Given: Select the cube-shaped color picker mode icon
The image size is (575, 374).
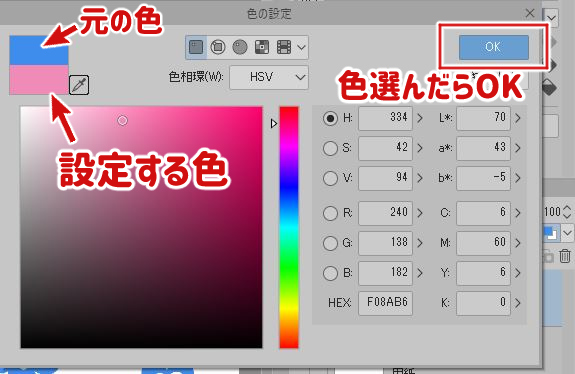Looking at the screenshot, I should [218, 47].
